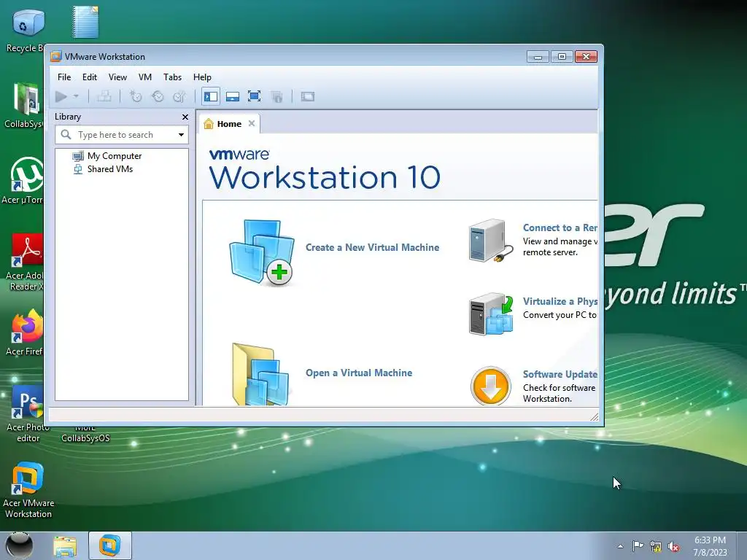Screen dimensions: 747x560
Task: Click the muted volume tray icon
Action: coord(673,546)
